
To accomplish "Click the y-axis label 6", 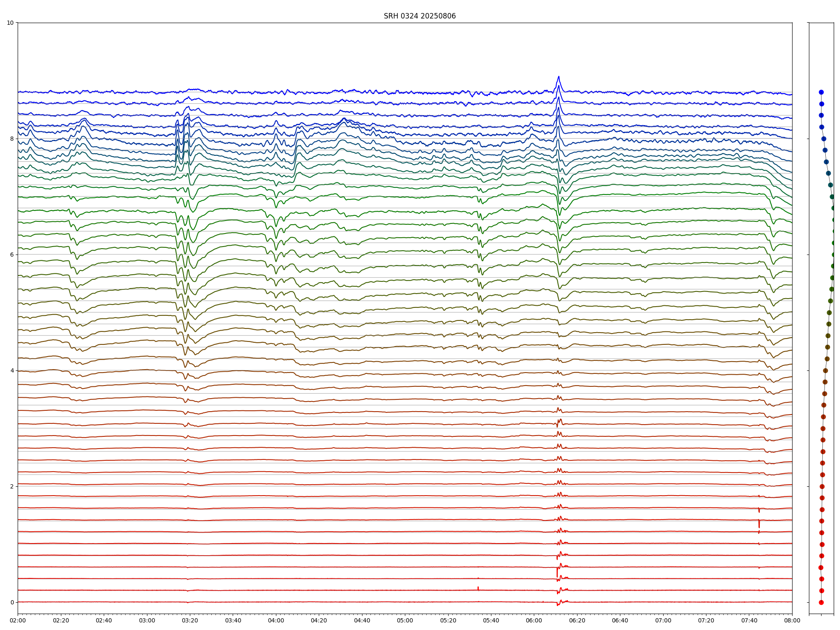I will point(12,255).
